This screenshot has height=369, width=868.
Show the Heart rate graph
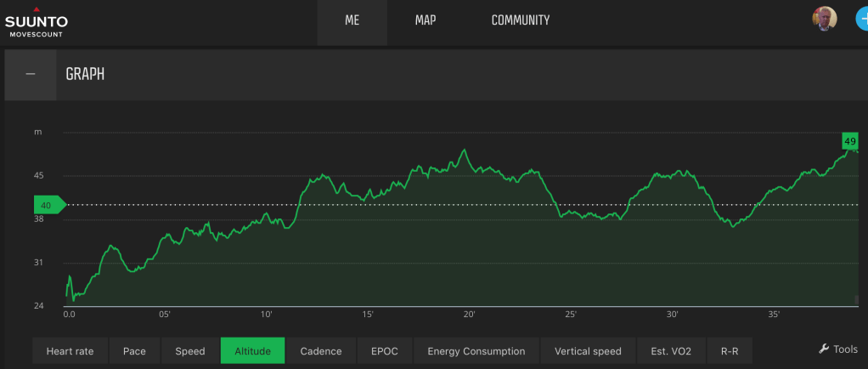click(70, 351)
